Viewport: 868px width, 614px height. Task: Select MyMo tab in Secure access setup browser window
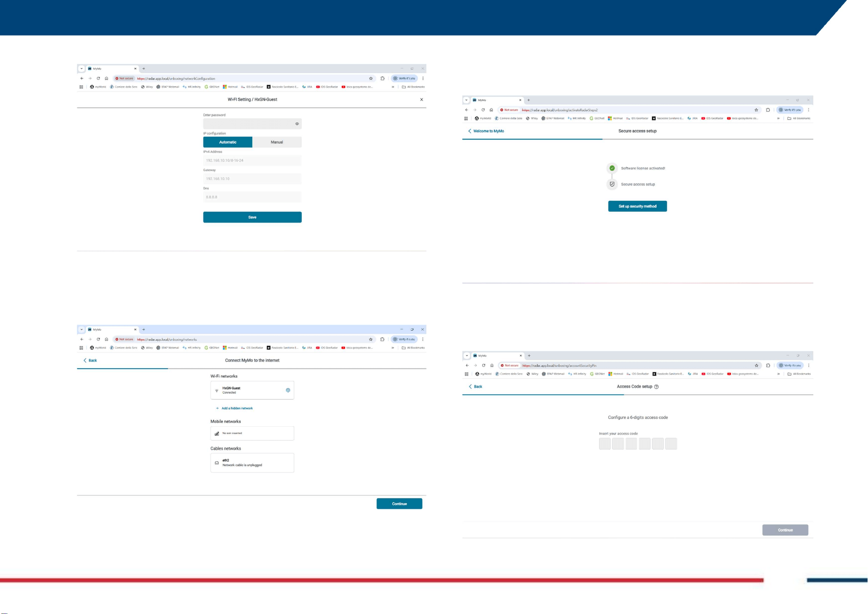(498, 100)
